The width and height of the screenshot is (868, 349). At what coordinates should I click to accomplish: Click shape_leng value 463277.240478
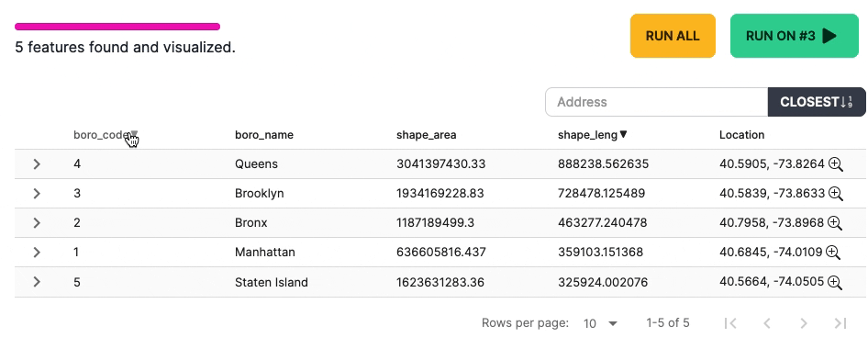coord(602,222)
